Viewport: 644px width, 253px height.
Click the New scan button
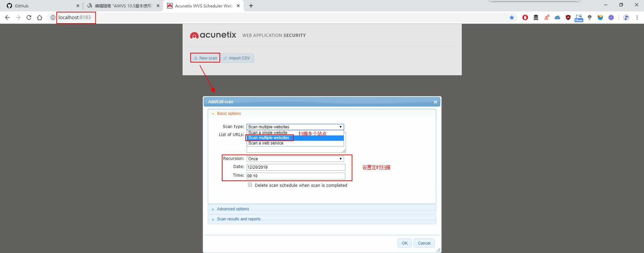tap(205, 58)
